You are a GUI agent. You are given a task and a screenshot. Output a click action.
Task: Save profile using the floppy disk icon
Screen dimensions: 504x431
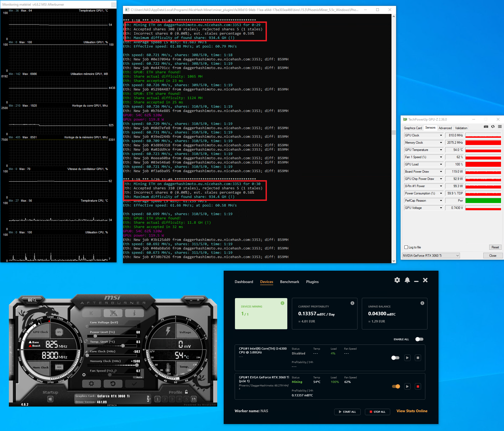194,399
